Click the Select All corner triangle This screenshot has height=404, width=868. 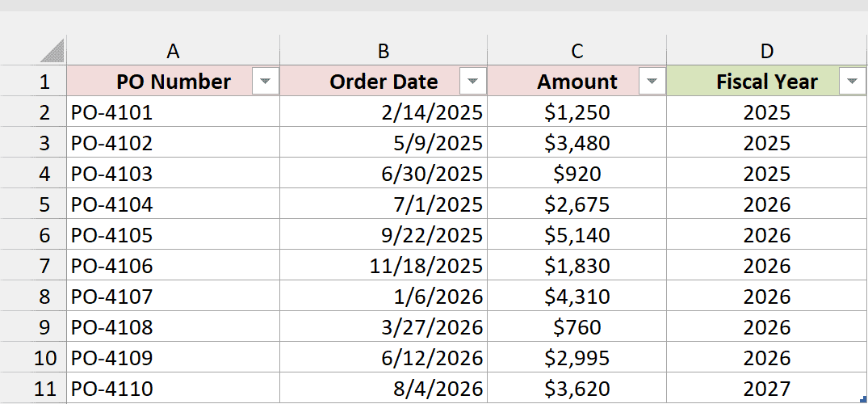click(52, 52)
